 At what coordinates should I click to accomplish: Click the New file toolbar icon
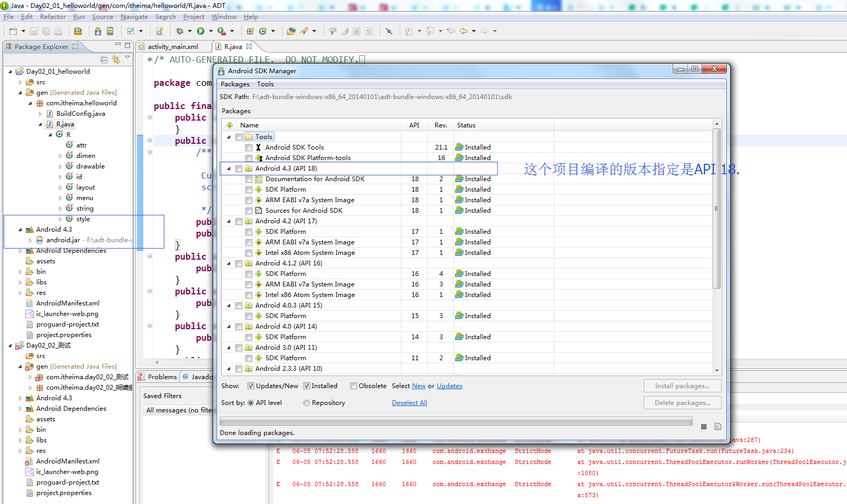(x=13, y=31)
